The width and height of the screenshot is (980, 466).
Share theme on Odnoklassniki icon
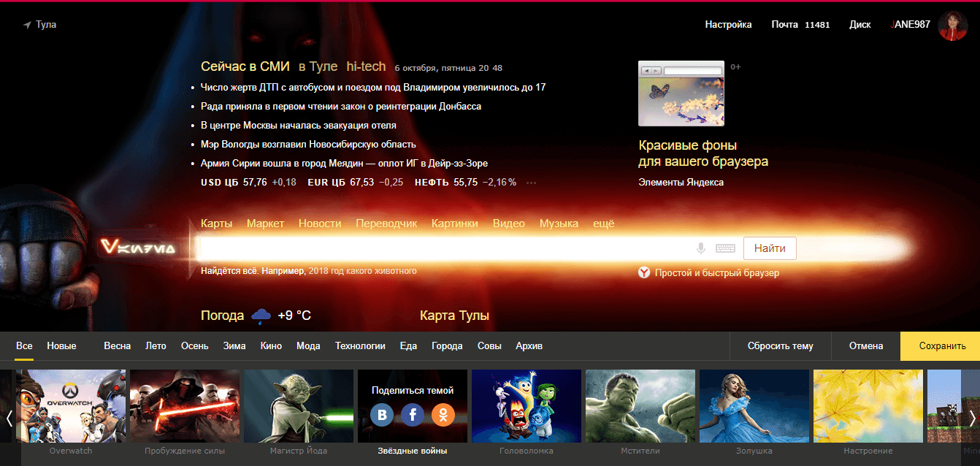[x=443, y=416]
